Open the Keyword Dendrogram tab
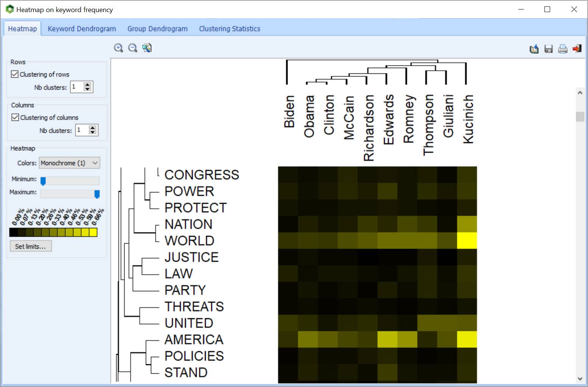The width and height of the screenshot is (588, 387). [x=82, y=29]
